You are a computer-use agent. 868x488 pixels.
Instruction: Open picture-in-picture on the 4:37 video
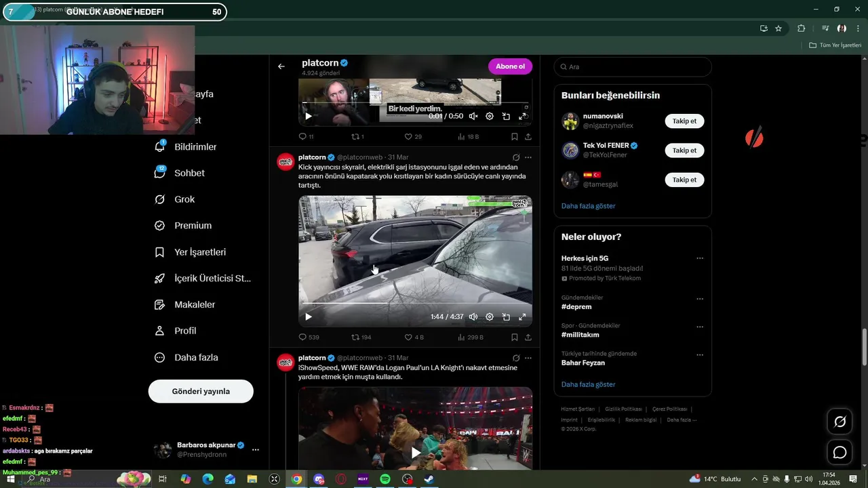(506, 317)
